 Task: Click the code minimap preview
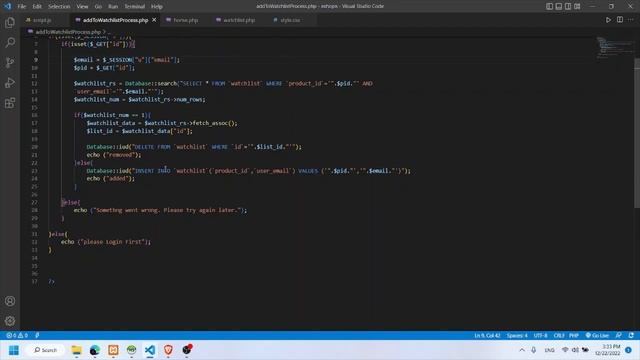[x=615, y=48]
